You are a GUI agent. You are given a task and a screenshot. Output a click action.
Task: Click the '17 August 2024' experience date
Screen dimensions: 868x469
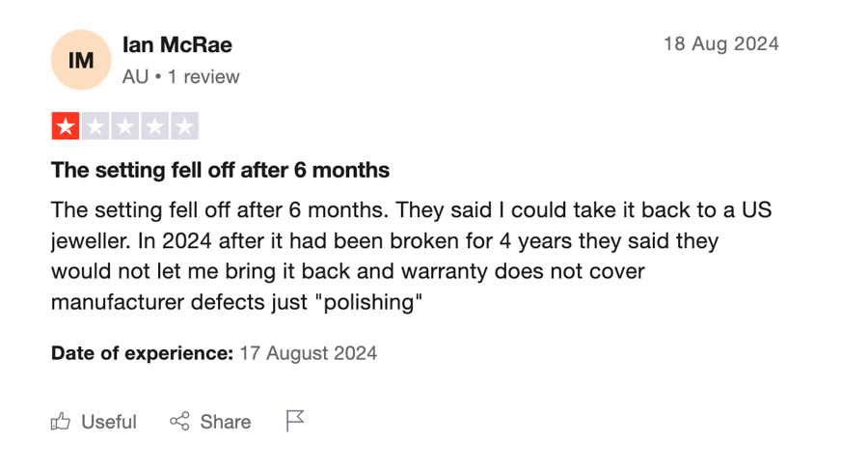pos(309,353)
